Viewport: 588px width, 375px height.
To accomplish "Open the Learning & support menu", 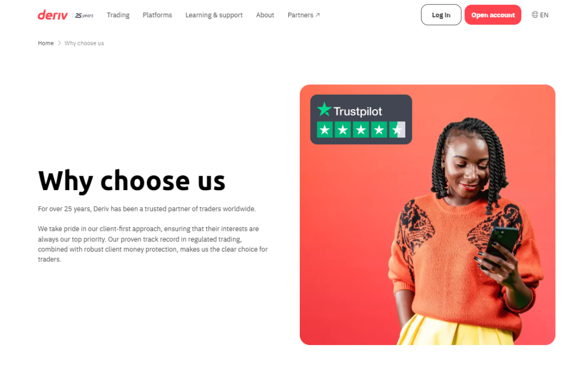I will (x=214, y=15).
